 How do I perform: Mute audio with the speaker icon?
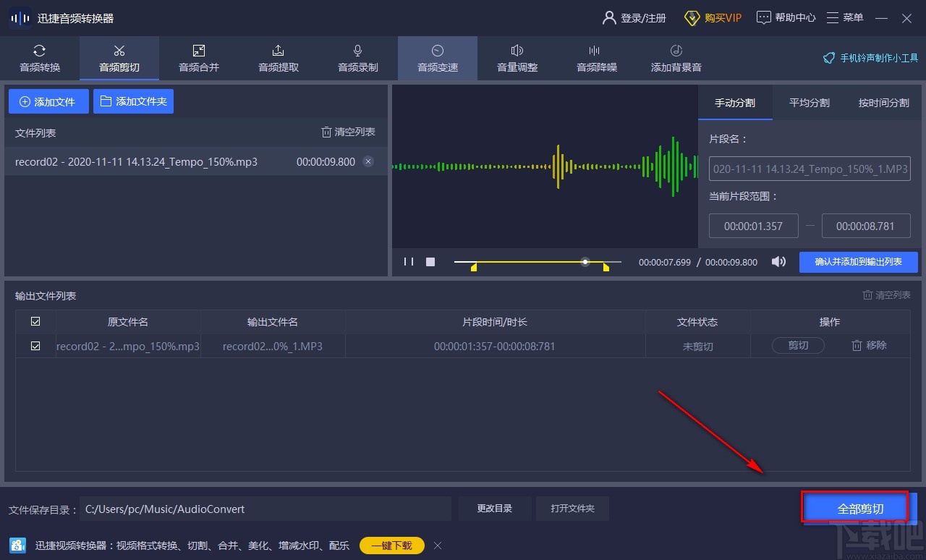pos(778,262)
